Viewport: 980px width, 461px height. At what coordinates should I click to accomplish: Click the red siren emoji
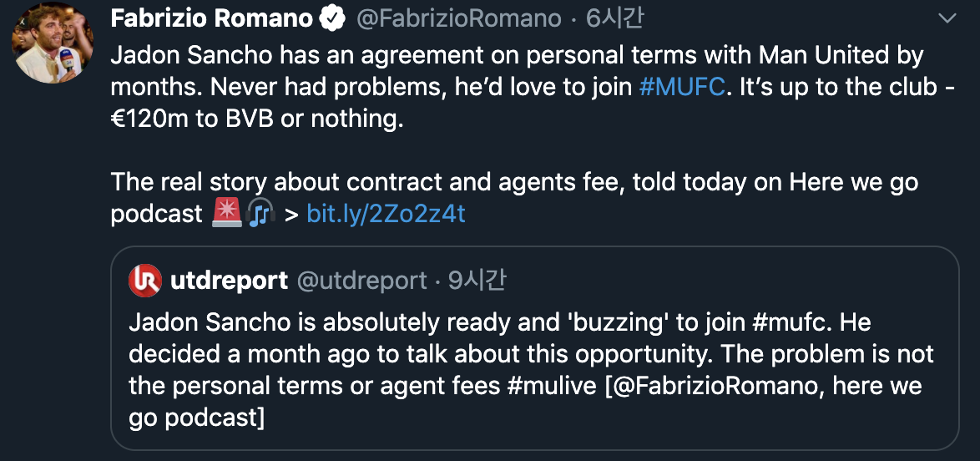[x=226, y=214]
